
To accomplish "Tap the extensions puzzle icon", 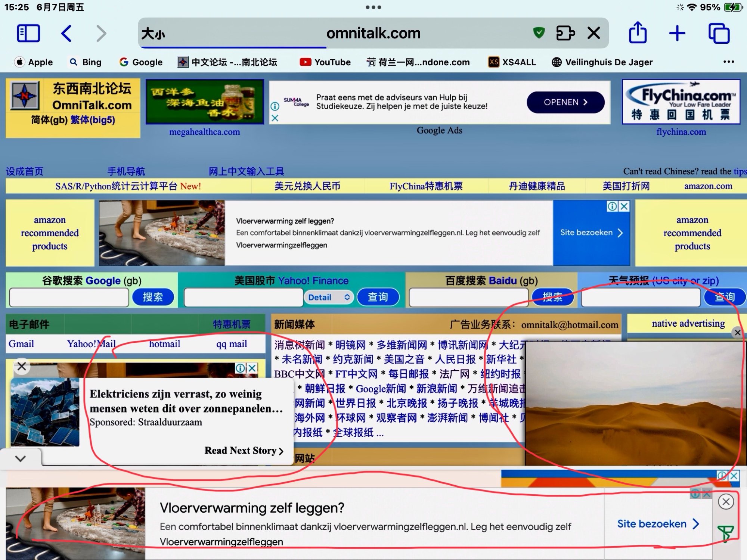I will [565, 33].
